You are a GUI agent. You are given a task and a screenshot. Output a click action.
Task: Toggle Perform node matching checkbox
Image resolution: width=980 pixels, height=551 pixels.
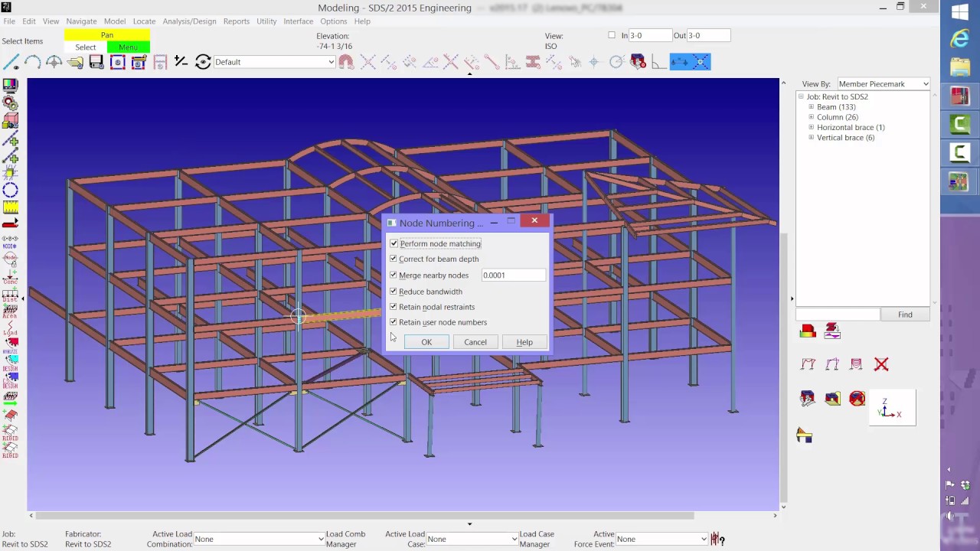(394, 243)
